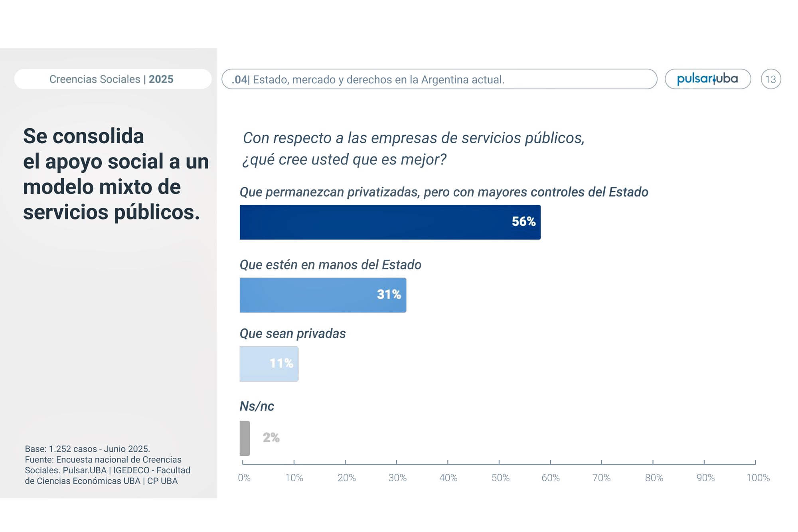The width and height of the screenshot is (798, 532).
Task: Click the headline "Se consolida el apoyo social"
Action: point(116,174)
